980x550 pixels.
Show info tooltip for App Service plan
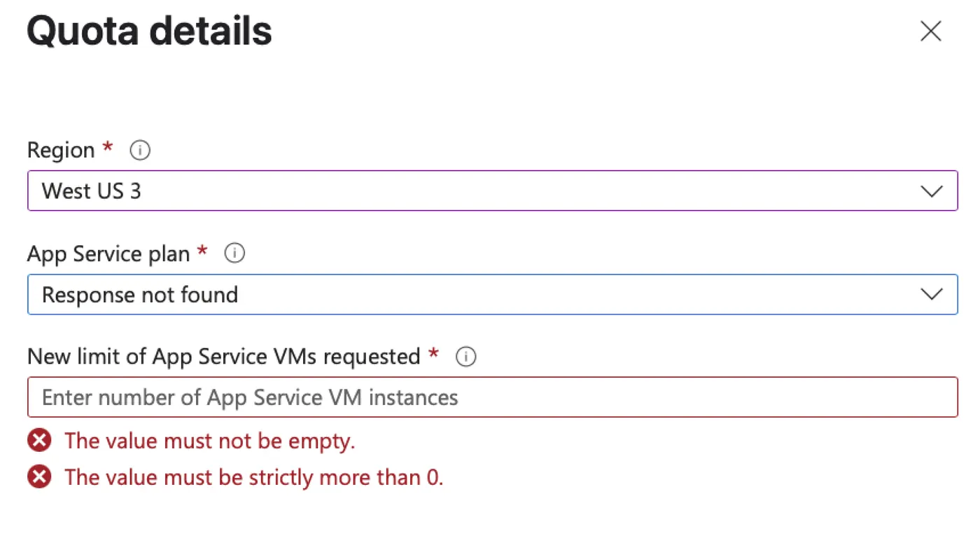[234, 253]
